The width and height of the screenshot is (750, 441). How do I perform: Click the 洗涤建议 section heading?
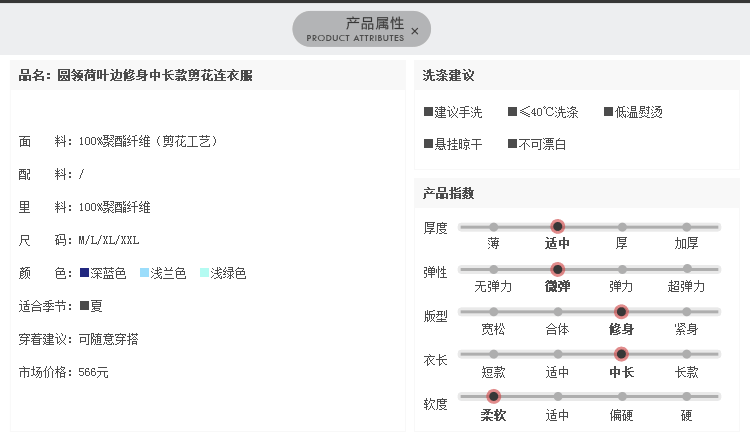(448, 76)
